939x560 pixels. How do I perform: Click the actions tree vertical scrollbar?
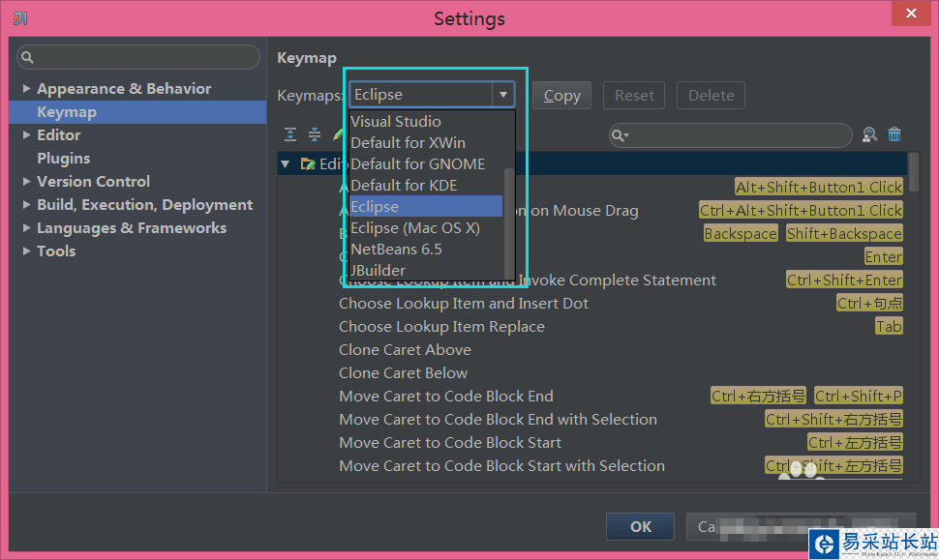click(x=913, y=172)
